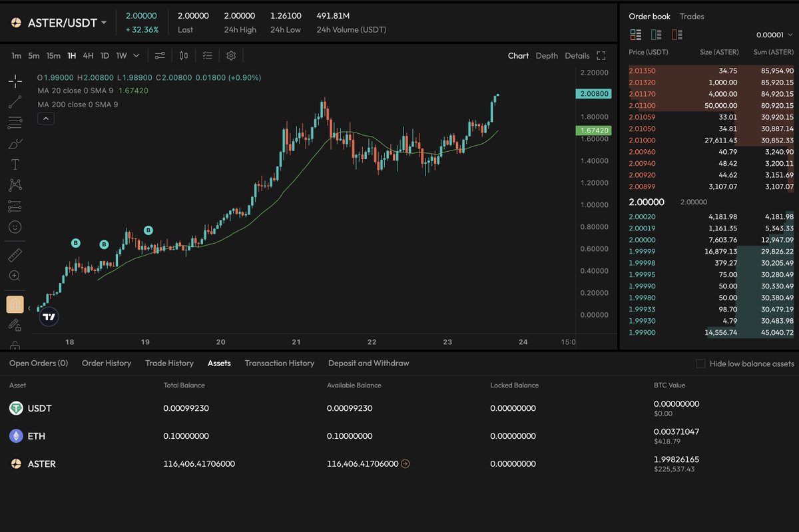Open the indicators settings icon
The width and height of the screenshot is (799, 532).
[x=160, y=56]
